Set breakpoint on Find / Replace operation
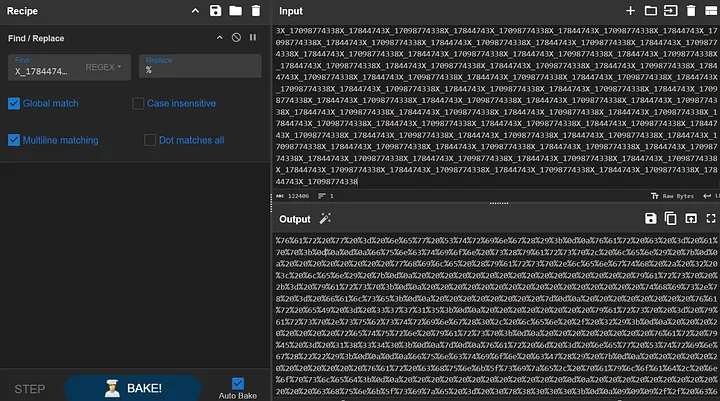720x401 pixels. point(254,38)
